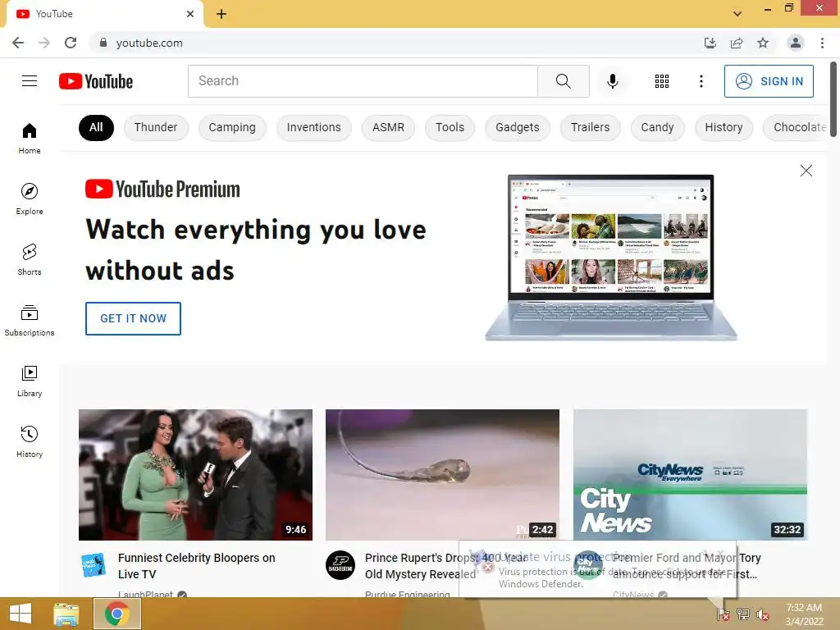Open Library in the sidebar
This screenshot has height=630, width=840.
tap(30, 381)
